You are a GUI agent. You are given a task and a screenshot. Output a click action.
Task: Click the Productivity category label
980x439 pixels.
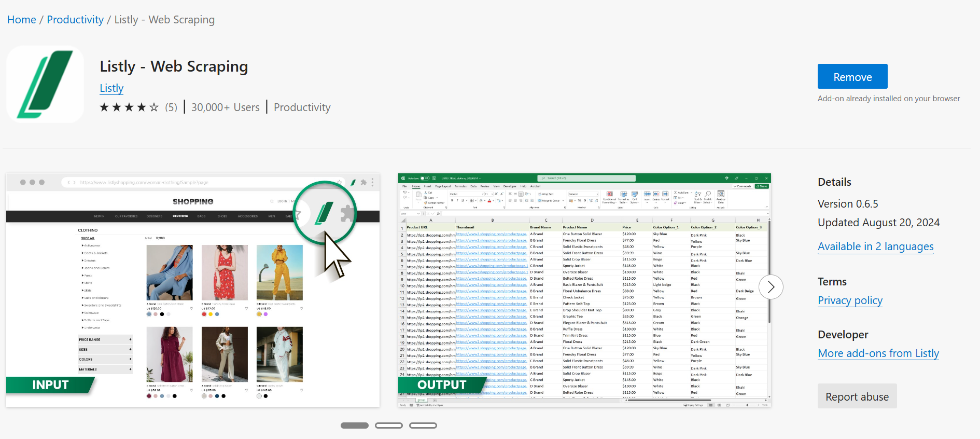click(x=302, y=107)
